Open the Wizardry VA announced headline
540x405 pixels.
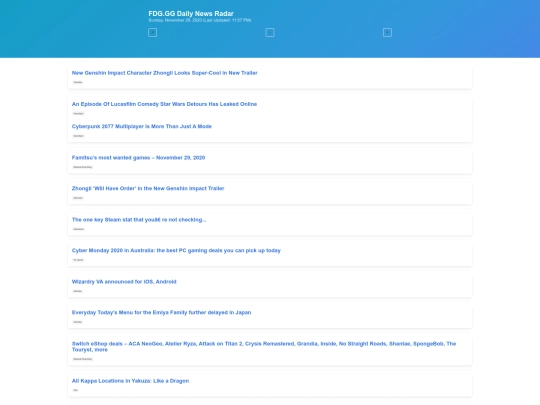coord(124,282)
